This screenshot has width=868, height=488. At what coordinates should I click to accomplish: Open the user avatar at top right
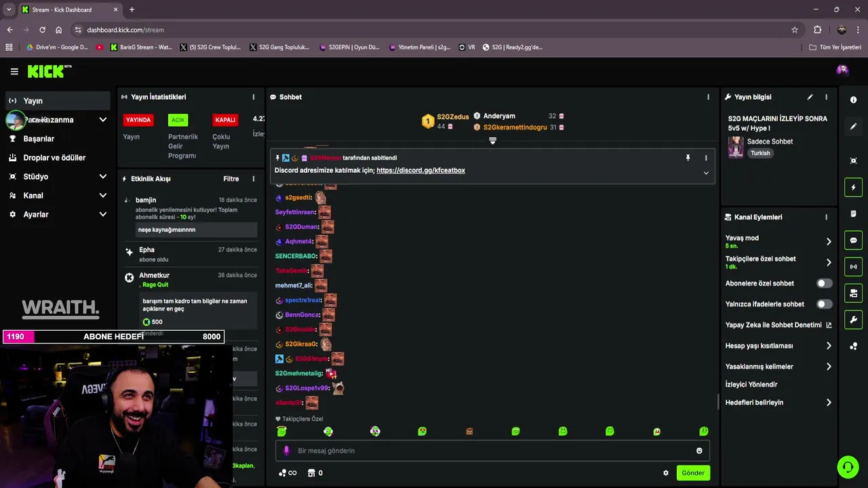click(x=842, y=70)
